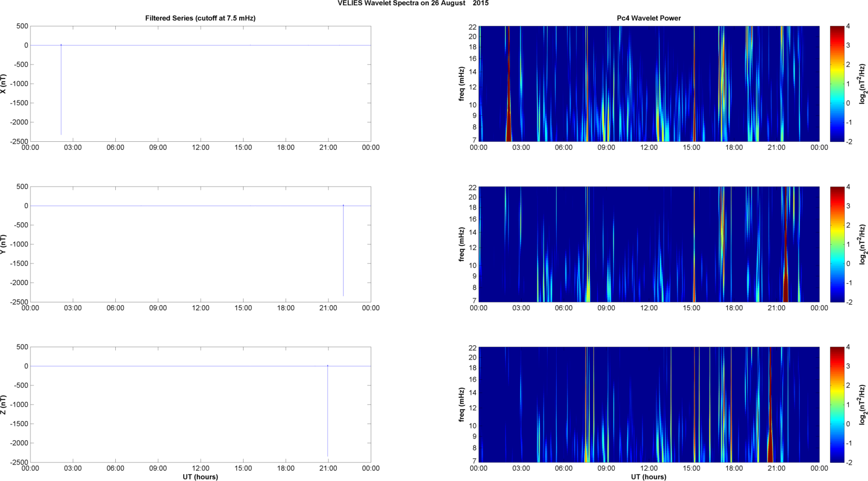This screenshot has height=481, width=868.
Task: Click the main VELIES Wavelet Spectra heading
Action: click(413, 3)
